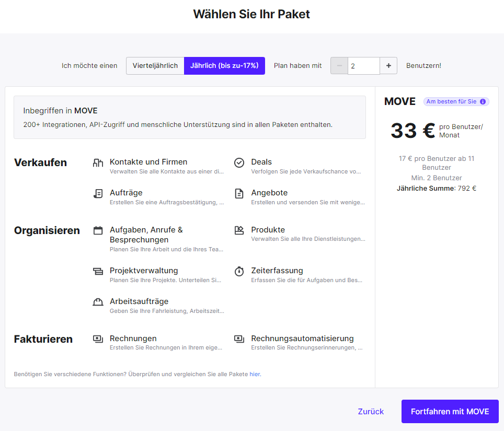Click the 33 € price text
Viewport: 504px width, 431px height.
point(413,131)
